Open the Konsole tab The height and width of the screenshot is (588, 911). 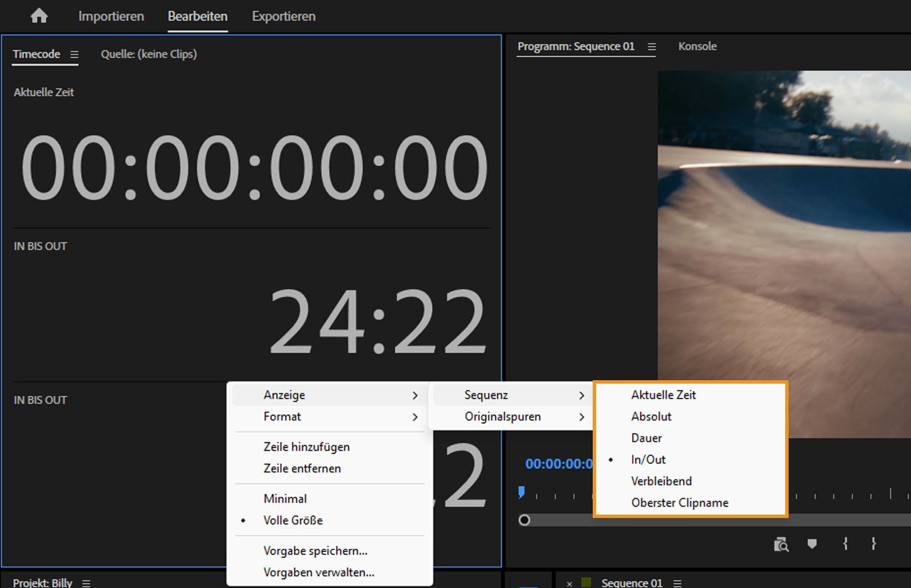point(697,46)
